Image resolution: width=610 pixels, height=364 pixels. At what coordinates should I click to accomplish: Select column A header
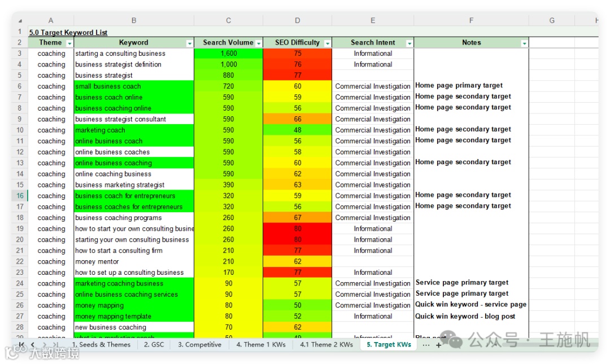(51, 21)
